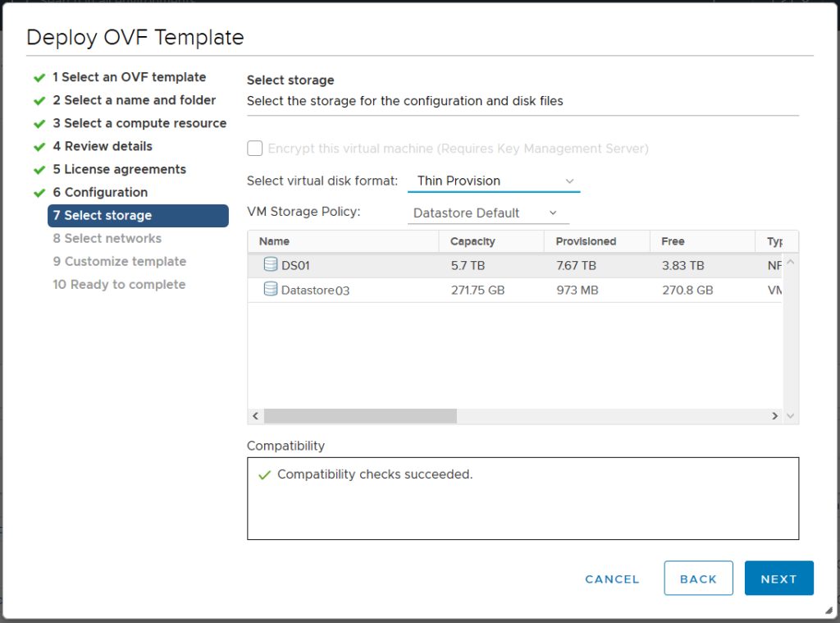The image size is (840, 623).
Task: Click the resize grip at dialog corner
Action: click(x=827, y=610)
